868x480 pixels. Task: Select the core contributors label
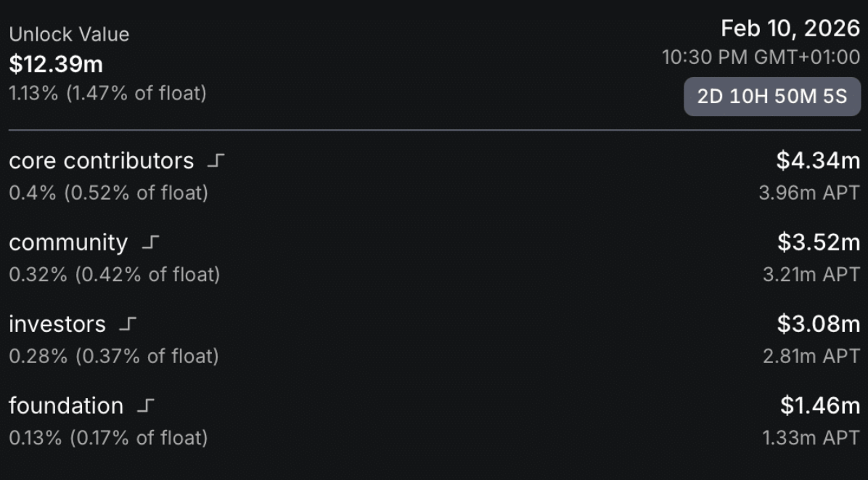(102, 161)
